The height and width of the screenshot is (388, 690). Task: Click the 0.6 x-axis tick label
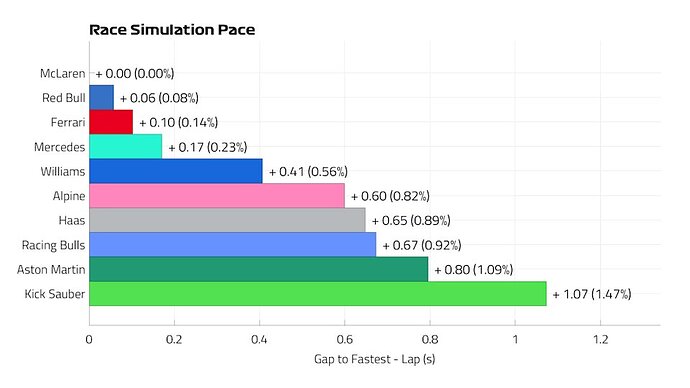(345, 339)
